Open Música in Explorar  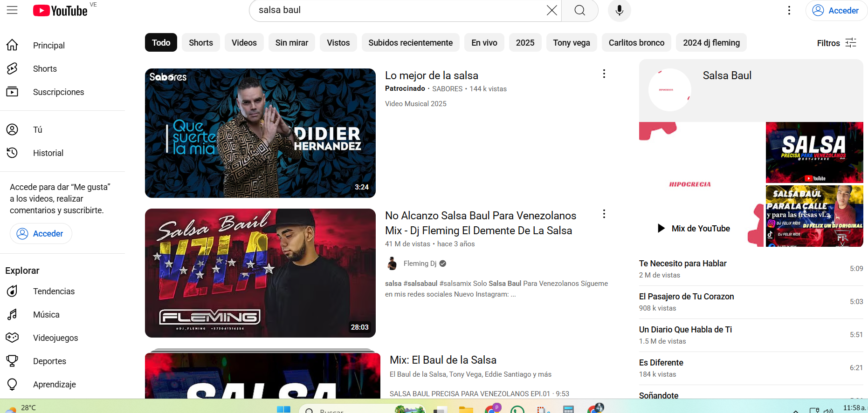point(46,314)
